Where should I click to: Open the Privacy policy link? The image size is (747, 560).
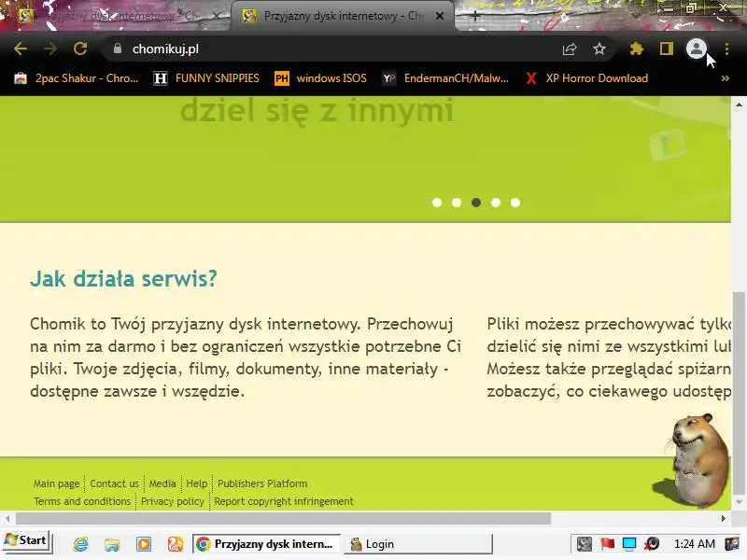tap(173, 501)
